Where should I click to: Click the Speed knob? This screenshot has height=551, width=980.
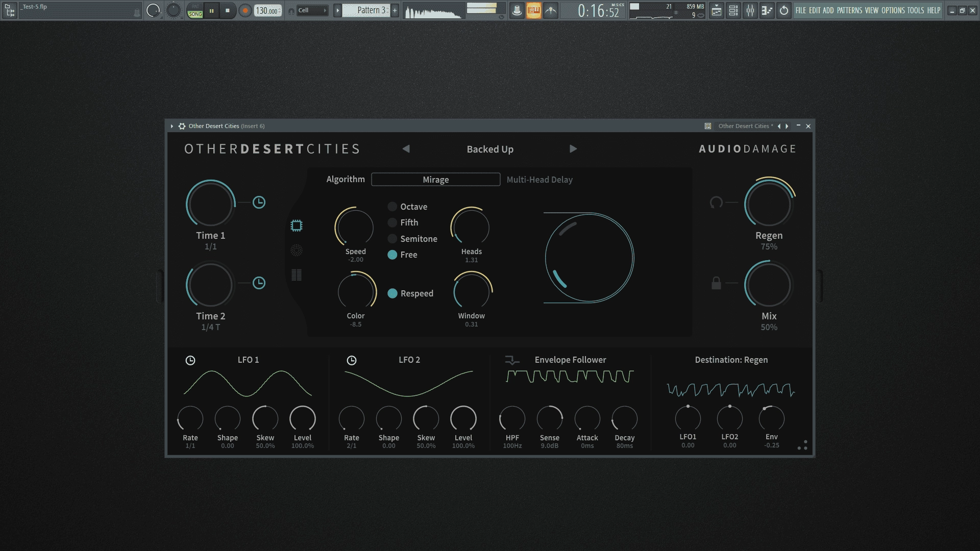[x=355, y=227]
